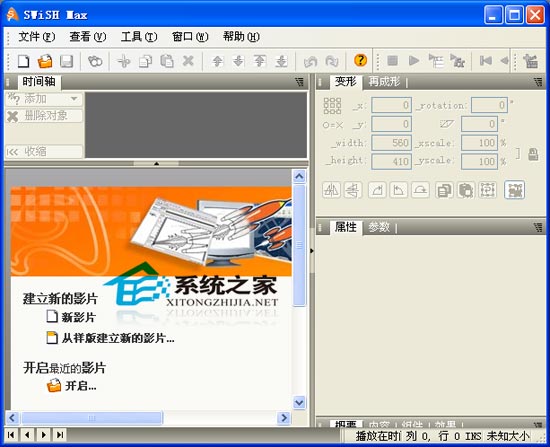Click the bottom go to last frame button

pyautogui.click(x=60, y=435)
